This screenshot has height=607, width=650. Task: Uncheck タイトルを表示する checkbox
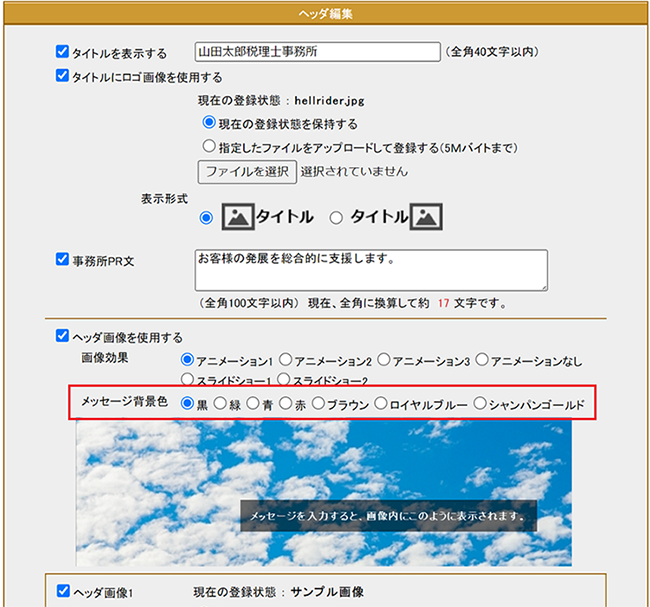62,52
